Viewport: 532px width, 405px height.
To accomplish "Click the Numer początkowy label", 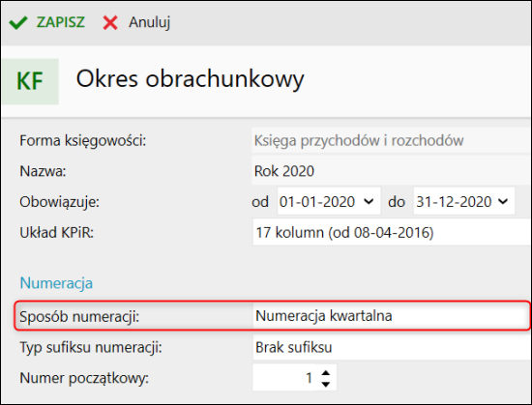I will point(84,379).
